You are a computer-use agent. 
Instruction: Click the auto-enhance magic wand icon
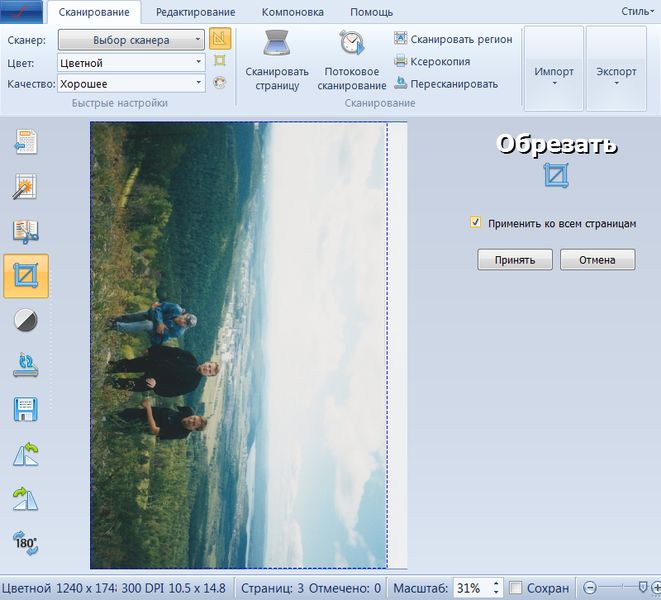pyautogui.click(x=26, y=187)
